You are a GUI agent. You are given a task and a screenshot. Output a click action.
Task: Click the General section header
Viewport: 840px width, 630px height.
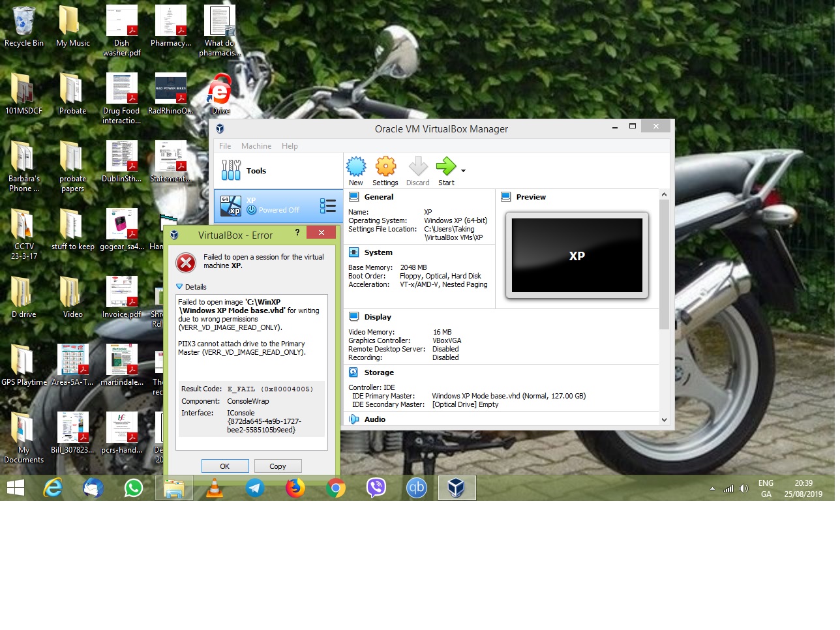tap(379, 197)
